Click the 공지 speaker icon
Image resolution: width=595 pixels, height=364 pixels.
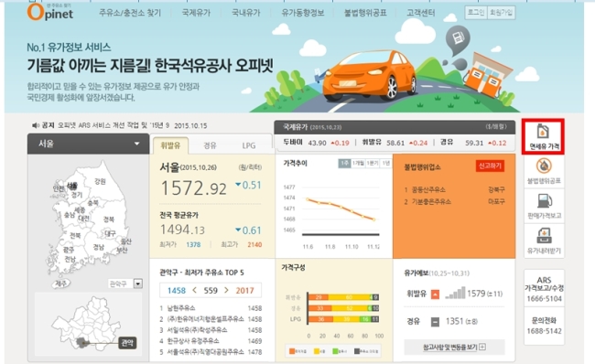coord(36,125)
